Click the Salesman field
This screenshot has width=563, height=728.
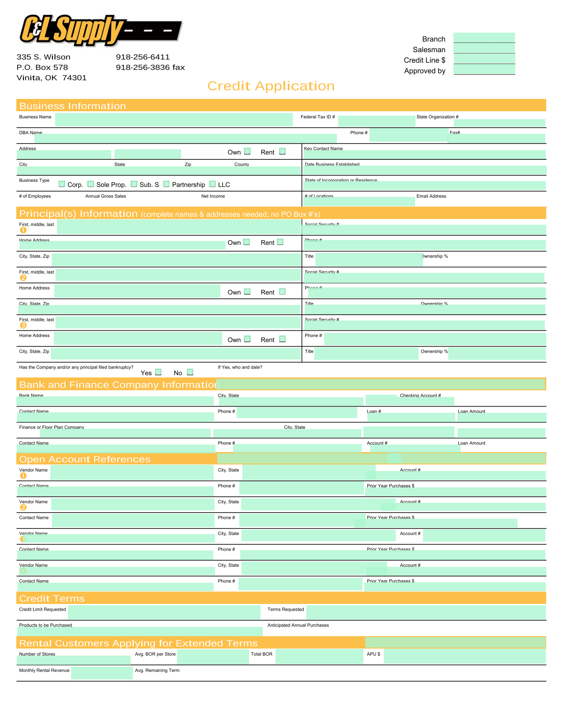pos(484,49)
